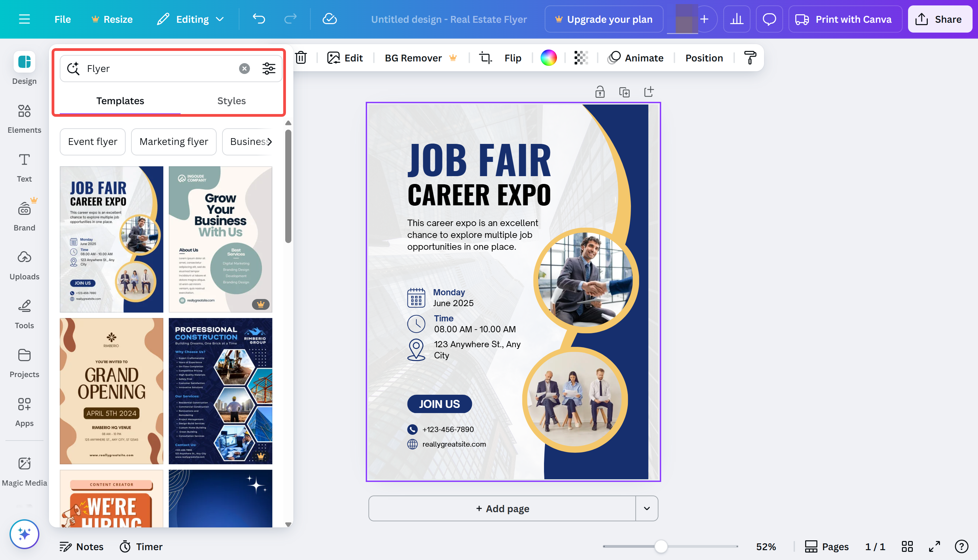Open the Add page dropdown arrow
This screenshot has width=978, height=560.
click(x=646, y=508)
